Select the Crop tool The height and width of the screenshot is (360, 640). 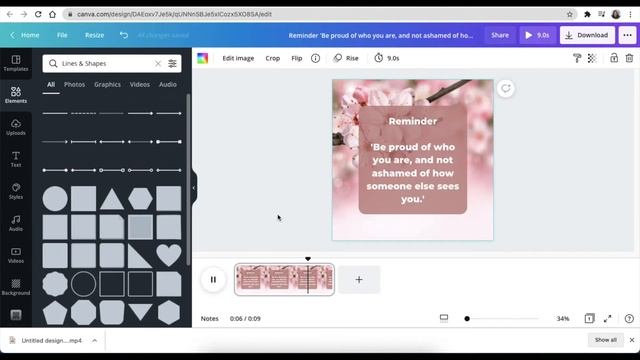coord(273,58)
